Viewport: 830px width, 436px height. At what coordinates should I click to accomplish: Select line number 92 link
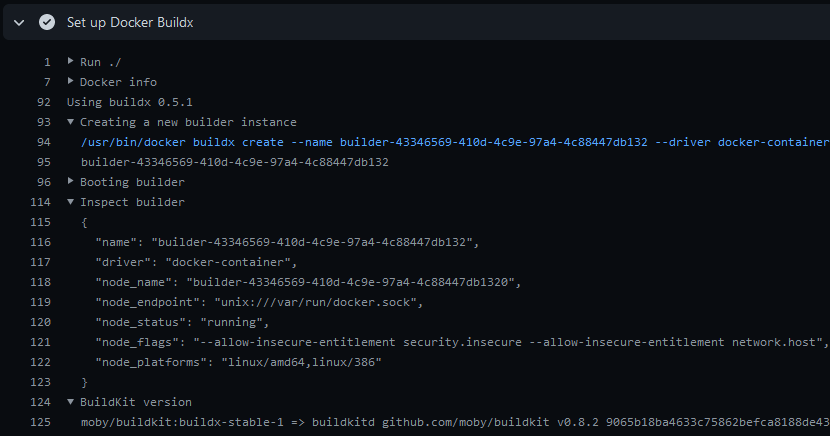click(43, 102)
